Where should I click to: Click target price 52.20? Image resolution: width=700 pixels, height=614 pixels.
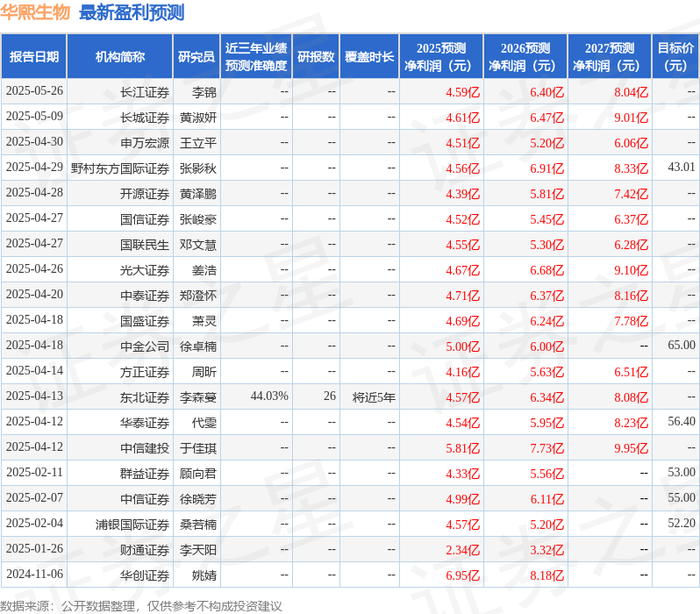pyautogui.click(x=682, y=524)
